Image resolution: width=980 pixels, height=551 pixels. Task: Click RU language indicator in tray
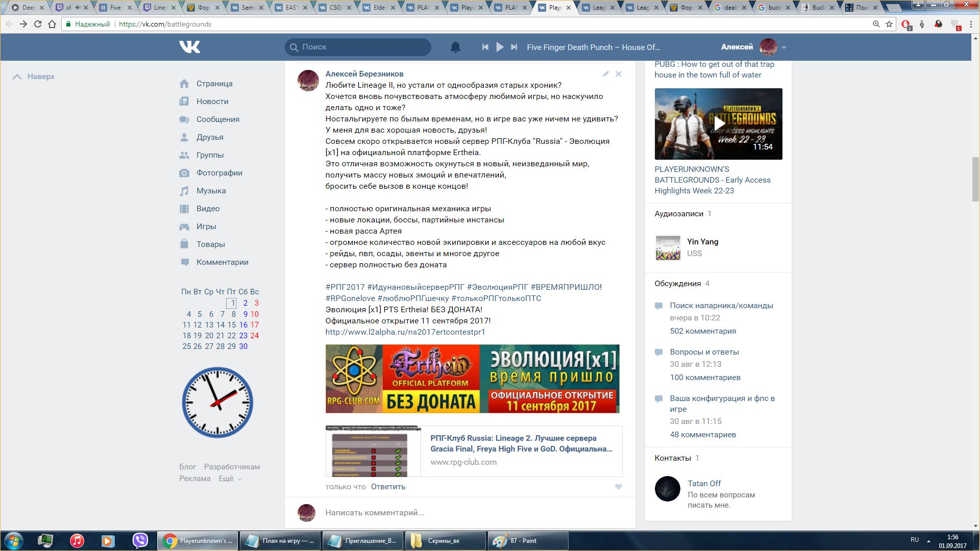click(x=914, y=540)
